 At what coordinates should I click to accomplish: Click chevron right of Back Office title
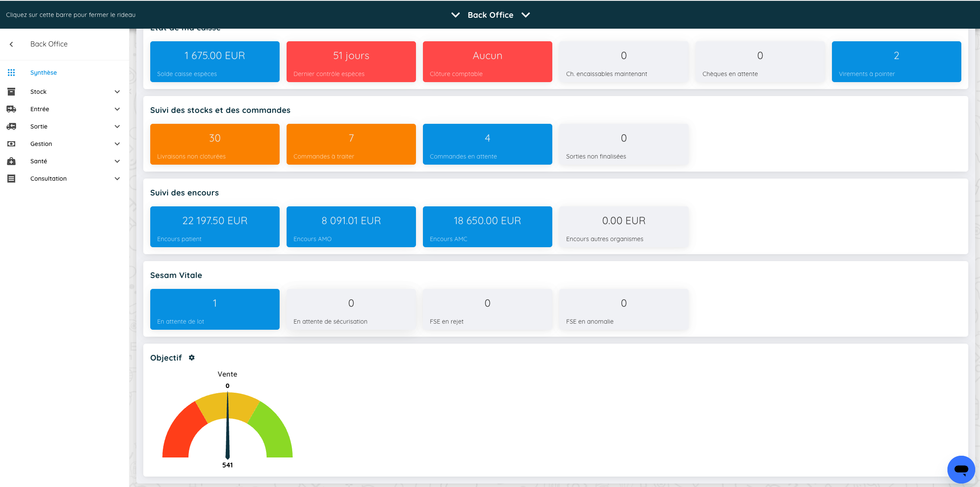tap(526, 15)
